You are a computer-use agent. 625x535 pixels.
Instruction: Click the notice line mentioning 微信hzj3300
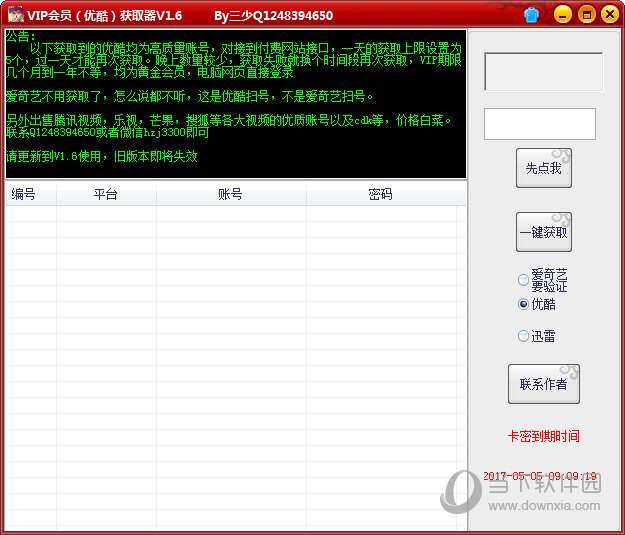click(108, 132)
